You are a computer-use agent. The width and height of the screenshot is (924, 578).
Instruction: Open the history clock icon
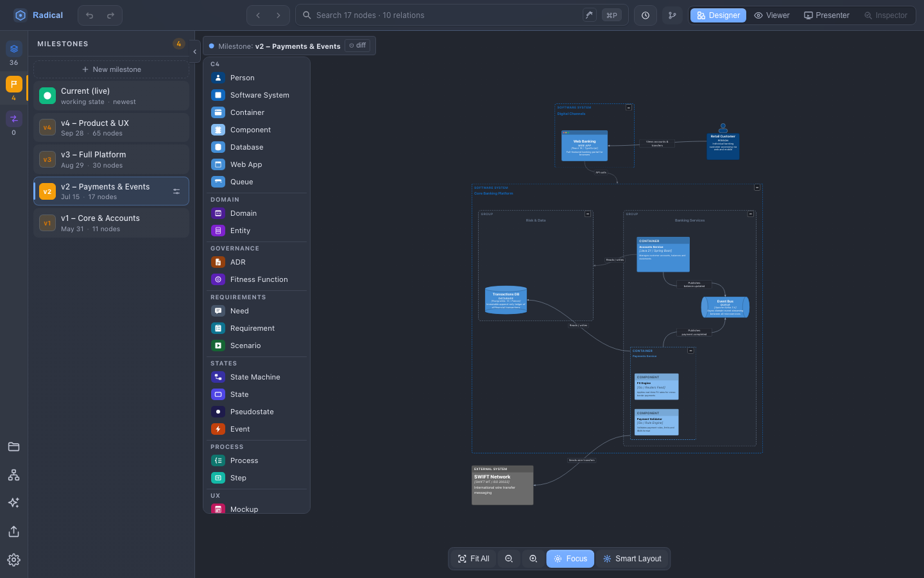(x=646, y=15)
